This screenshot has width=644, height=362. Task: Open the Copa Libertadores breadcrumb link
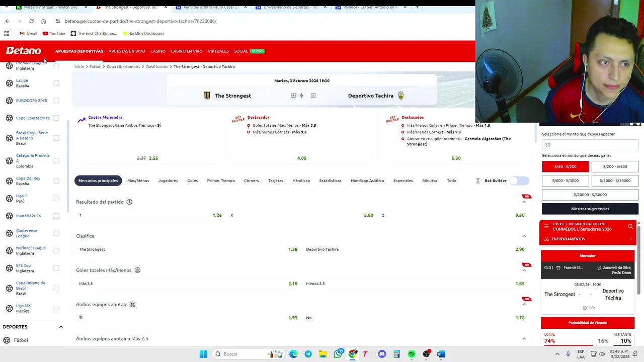123,66
